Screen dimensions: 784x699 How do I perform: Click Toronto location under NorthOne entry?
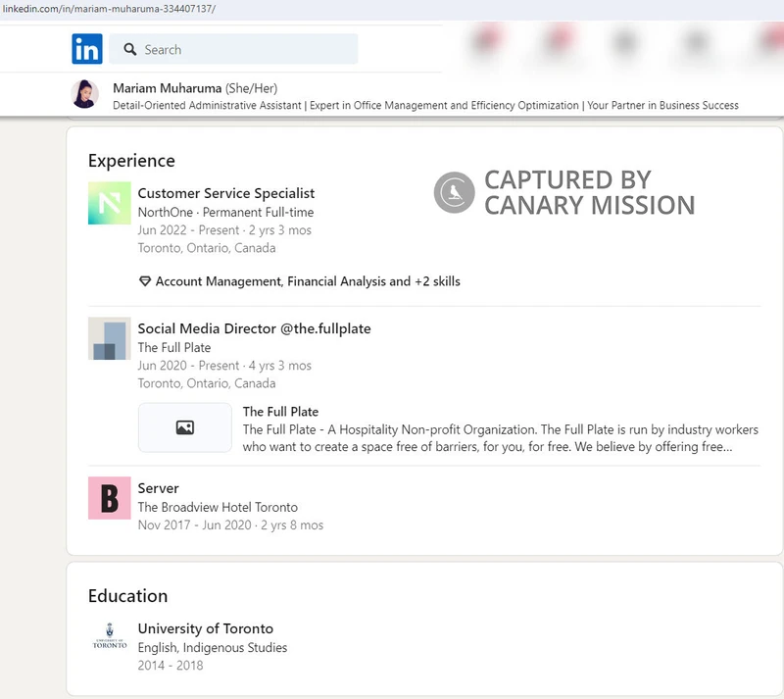207,248
